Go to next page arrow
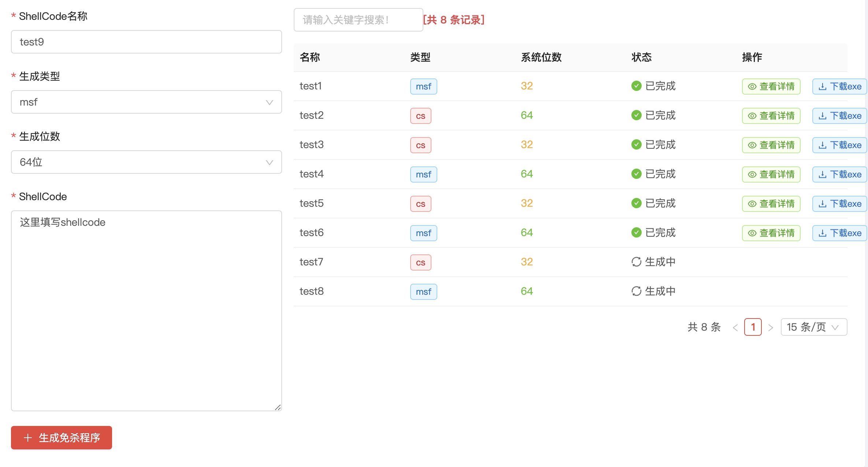868x467 pixels. click(x=771, y=327)
